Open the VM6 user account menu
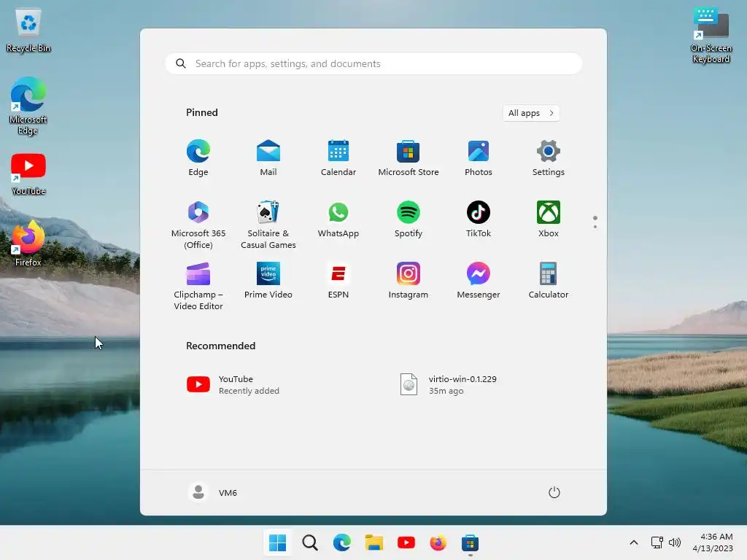The image size is (747, 560). (212, 492)
